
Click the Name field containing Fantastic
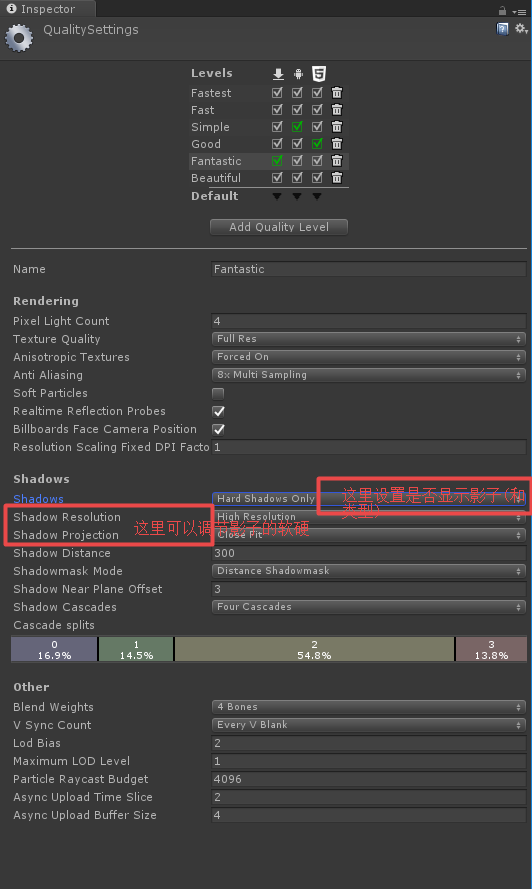click(x=369, y=269)
